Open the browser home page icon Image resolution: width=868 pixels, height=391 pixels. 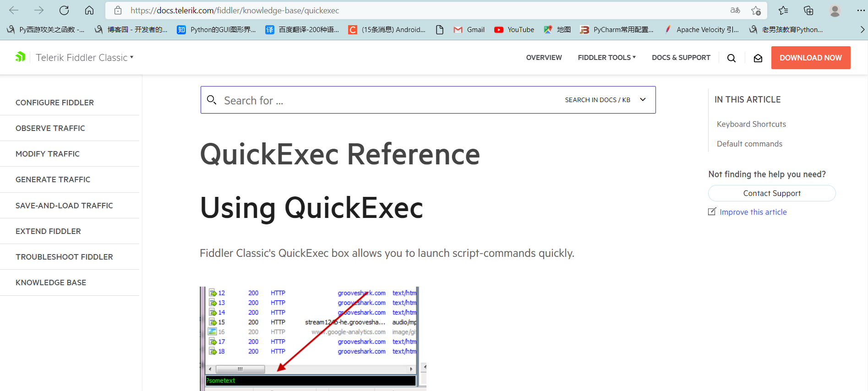point(89,10)
